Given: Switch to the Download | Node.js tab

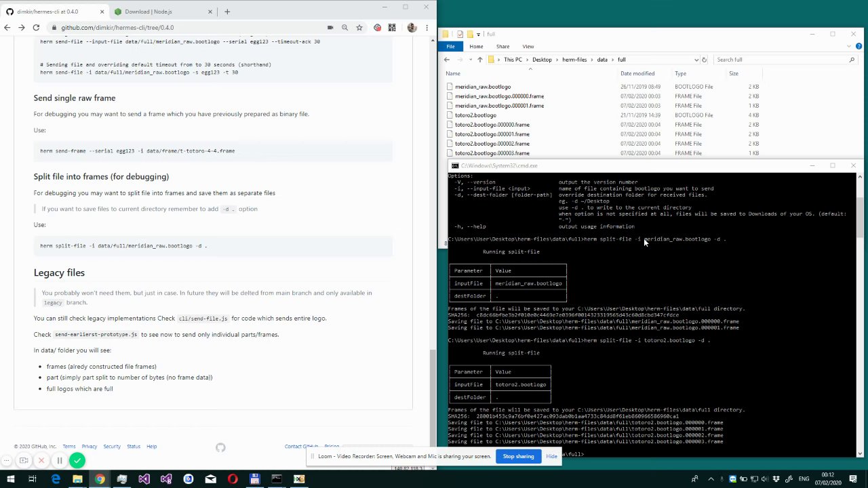Looking at the screenshot, I should [163, 12].
